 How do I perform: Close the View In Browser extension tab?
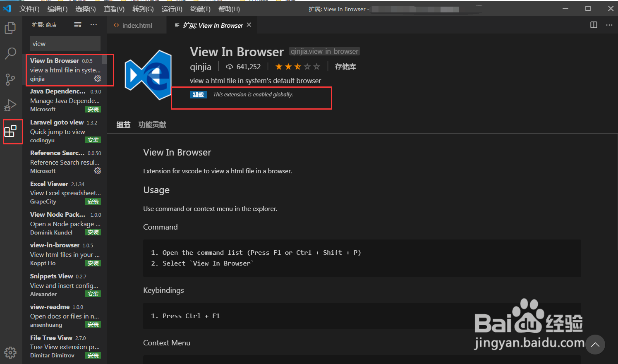249,25
